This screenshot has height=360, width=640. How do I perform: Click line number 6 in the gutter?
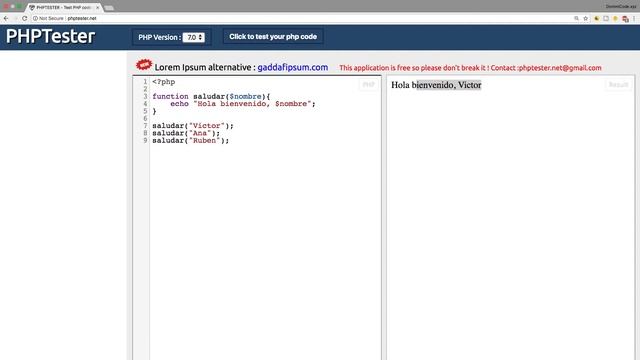[145, 118]
